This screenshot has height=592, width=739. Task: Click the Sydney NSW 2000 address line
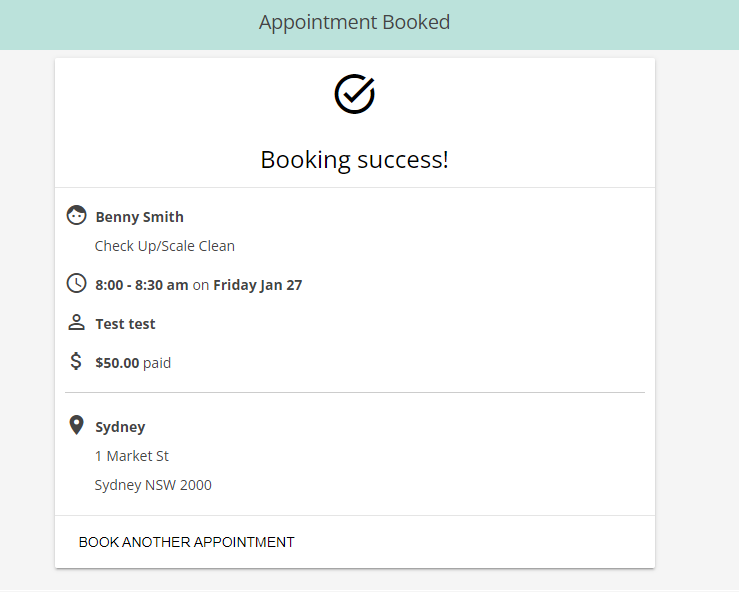(153, 485)
